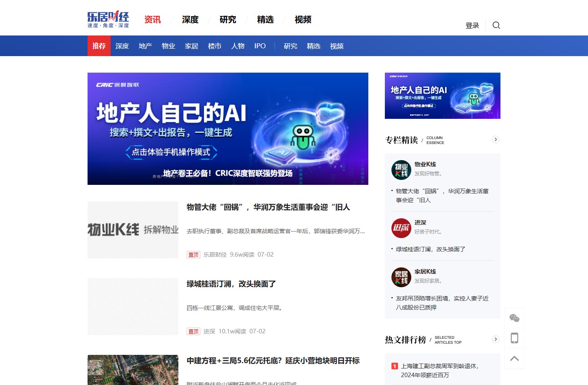The image size is (588, 385).
Task: Open 资讯 in top navigation
Action: click(x=153, y=19)
